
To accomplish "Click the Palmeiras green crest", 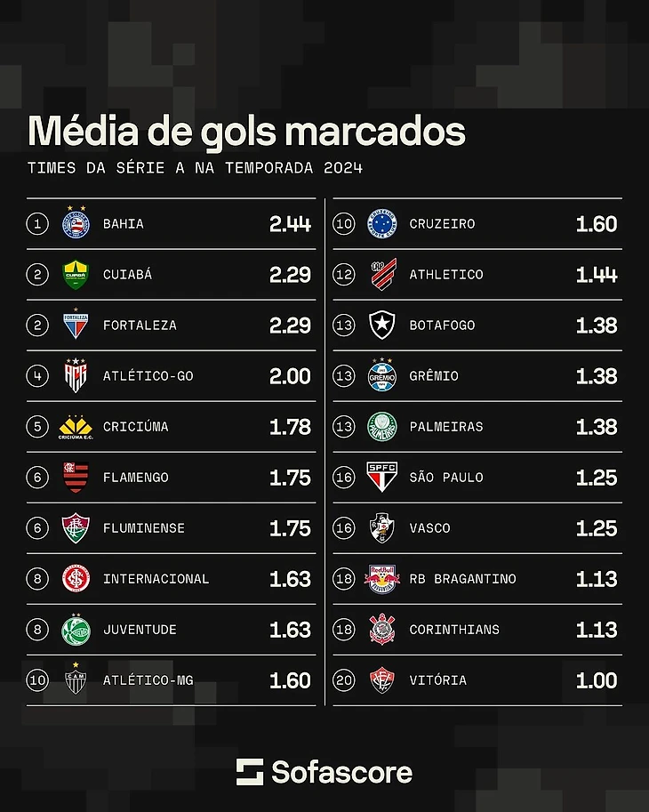I will point(382,427).
